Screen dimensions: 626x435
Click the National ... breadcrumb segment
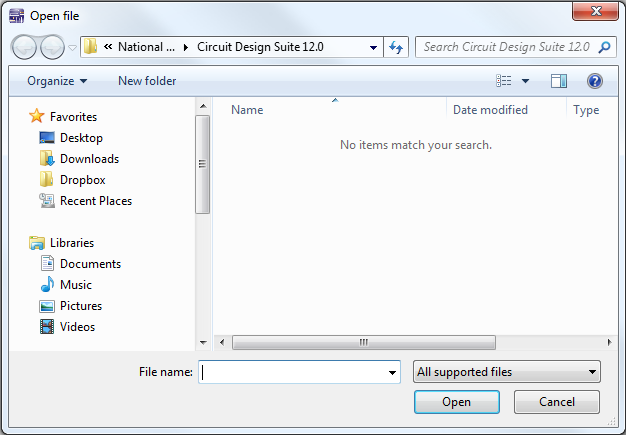click(147, 47)
